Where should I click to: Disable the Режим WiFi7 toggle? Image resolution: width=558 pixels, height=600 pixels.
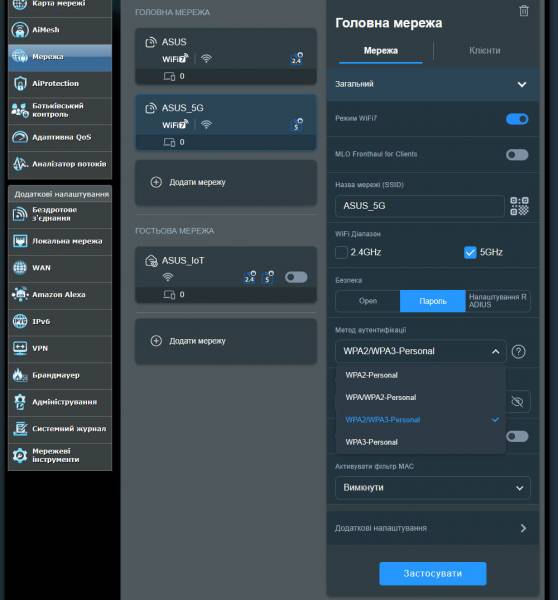pos(517,119)
